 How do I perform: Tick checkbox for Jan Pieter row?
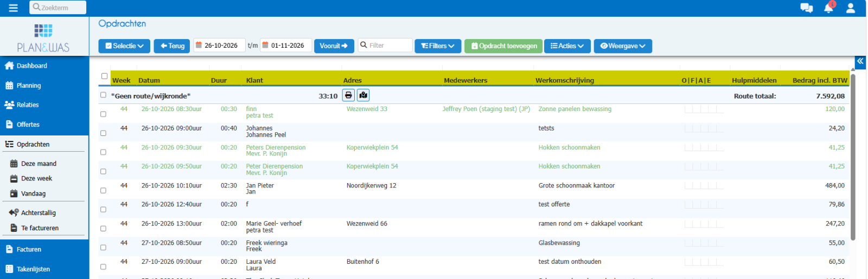click(103, 191)
